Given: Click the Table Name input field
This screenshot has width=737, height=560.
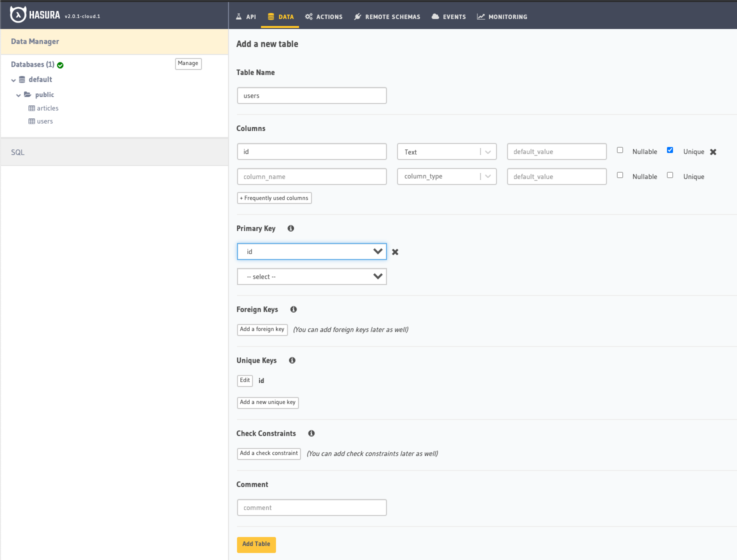Looking at the screenshot, I should coord(312,95).
